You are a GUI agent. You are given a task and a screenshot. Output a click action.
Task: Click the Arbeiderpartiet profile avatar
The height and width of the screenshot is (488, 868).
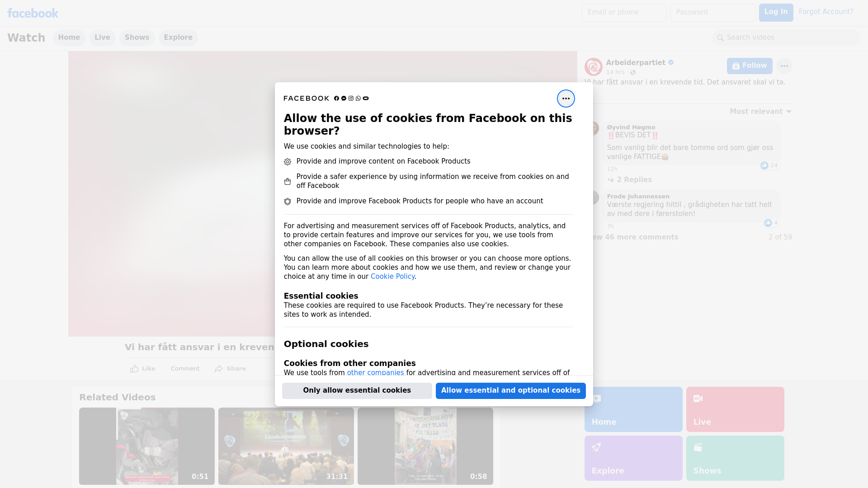(x=593, y=67)
